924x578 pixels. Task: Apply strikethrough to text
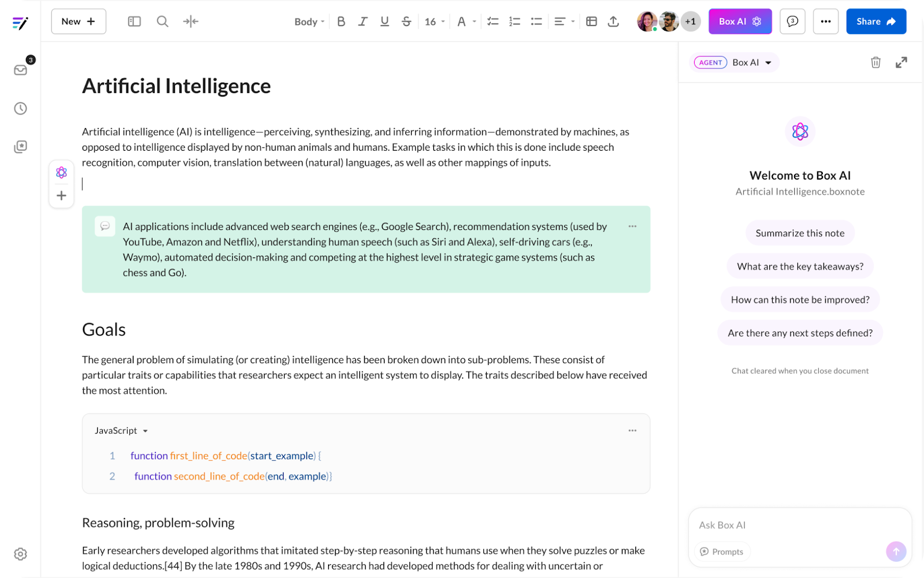[x=407, y=21]
